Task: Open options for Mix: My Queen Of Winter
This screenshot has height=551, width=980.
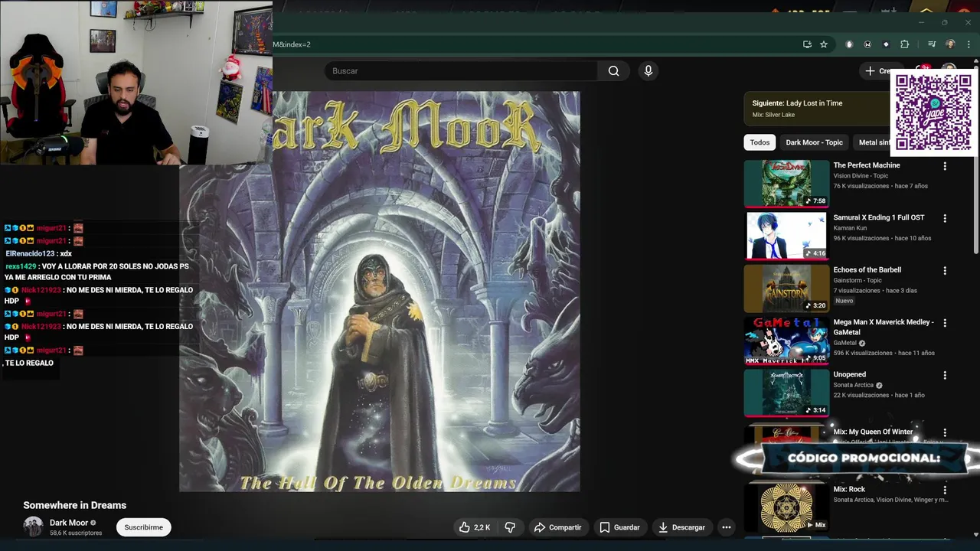Action: click(945, 432)
